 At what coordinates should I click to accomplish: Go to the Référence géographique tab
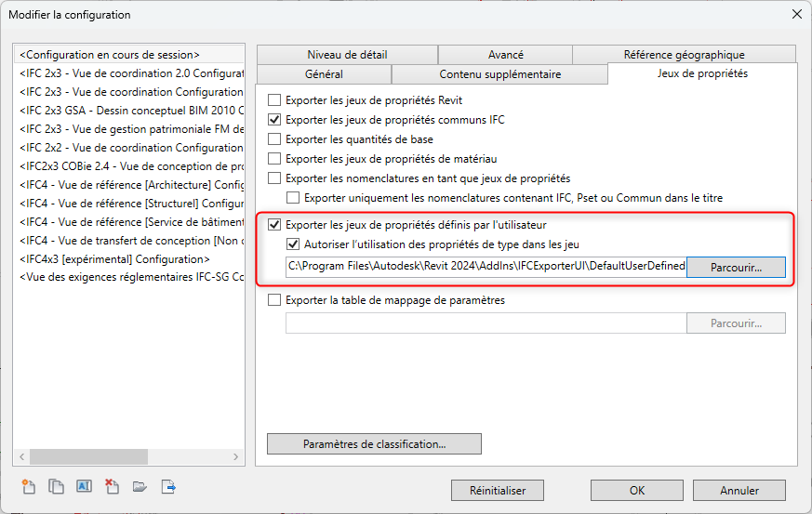click(x=684, y=55)
